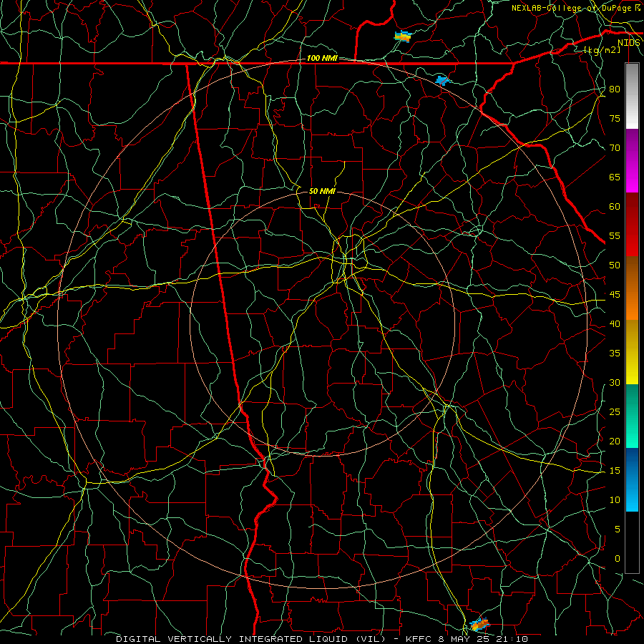Click the yellow band of the color scale
This screenshot has height=644, width=644.
pyautogui.click(x=632, y=352)
